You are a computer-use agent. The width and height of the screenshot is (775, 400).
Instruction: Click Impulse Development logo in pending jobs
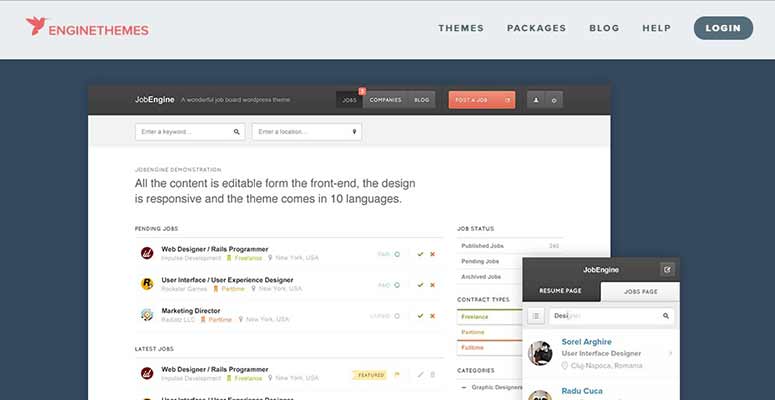click(x=147, y=253)
